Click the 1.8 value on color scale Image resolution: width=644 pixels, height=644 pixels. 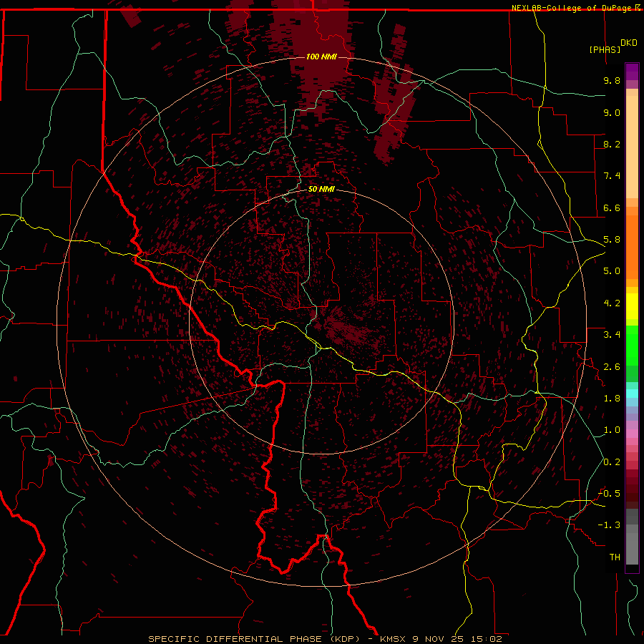click(x=612, y=399)
